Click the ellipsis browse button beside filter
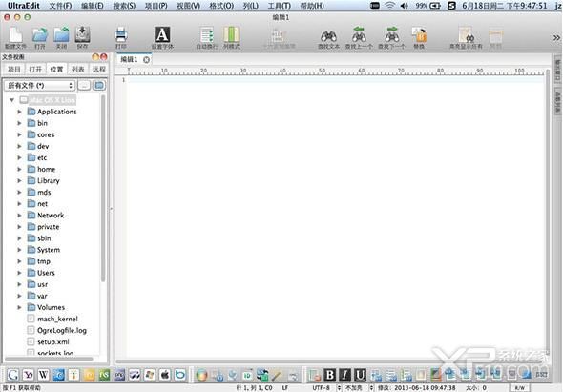This screenshot has width=563, height=392. (x=84, y=86)
